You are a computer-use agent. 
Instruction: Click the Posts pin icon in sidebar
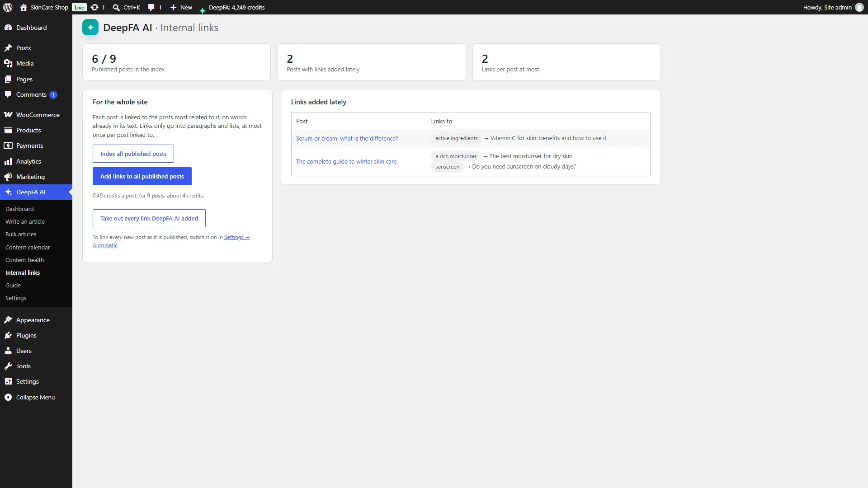point(8,48)
